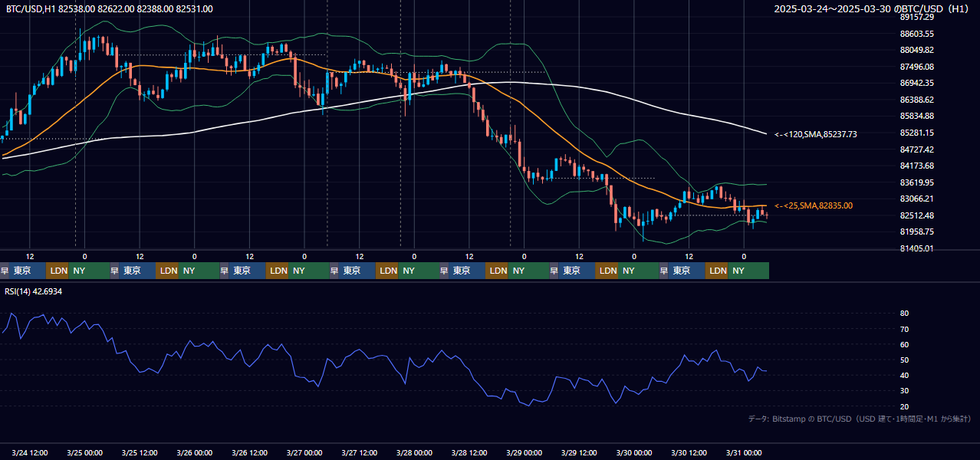Click the 3/29 12:00 date label

coord(579,452)
